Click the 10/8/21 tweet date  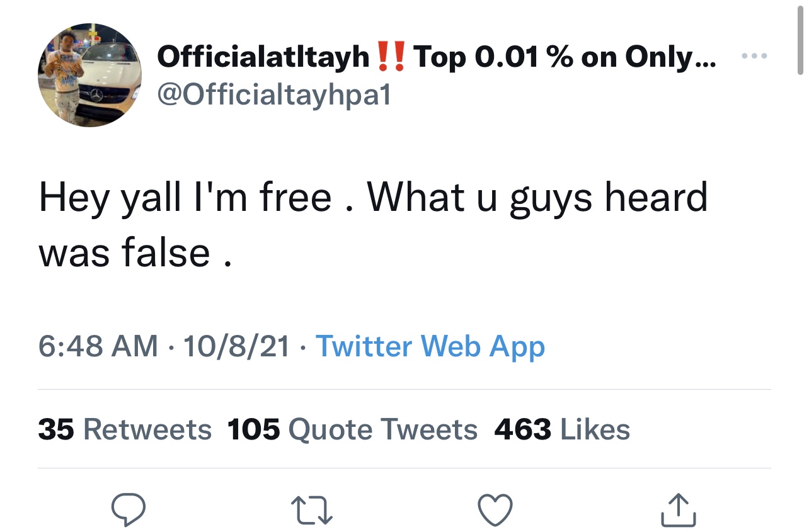tap(237, 346)
